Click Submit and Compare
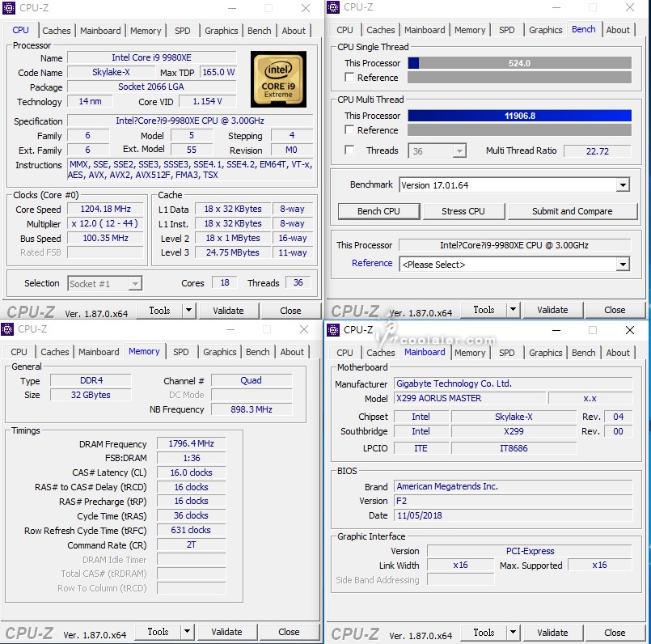This screenshot has width=651, height=644. pos(572,211)
